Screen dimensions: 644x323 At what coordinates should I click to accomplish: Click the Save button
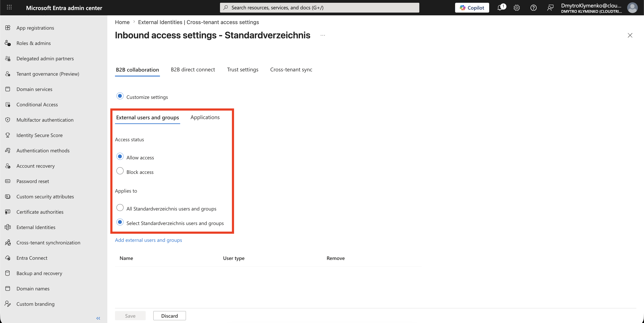tap(130, 316)
